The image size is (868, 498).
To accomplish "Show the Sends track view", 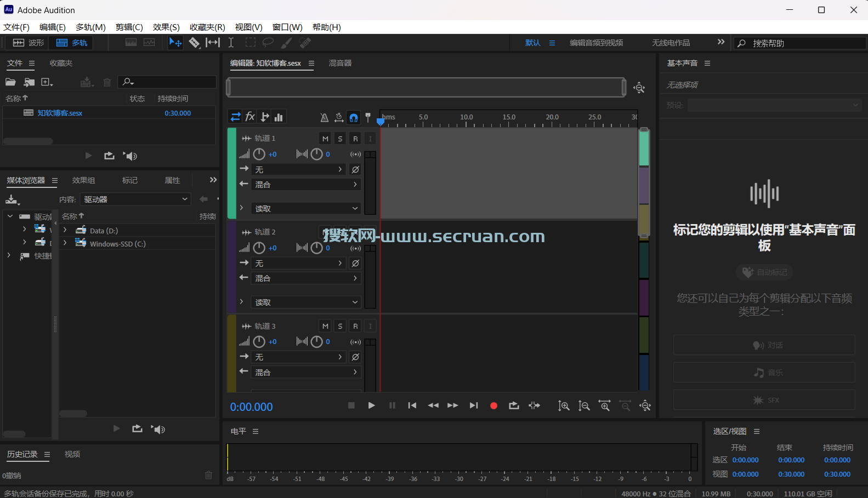I will [x=265, y=117].
